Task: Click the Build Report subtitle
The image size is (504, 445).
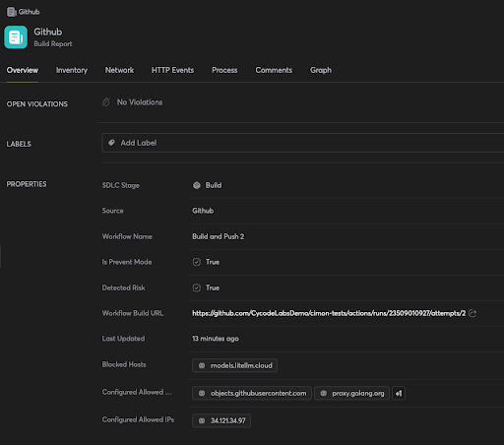Action: pyautogui.click(x=53, y=44)
